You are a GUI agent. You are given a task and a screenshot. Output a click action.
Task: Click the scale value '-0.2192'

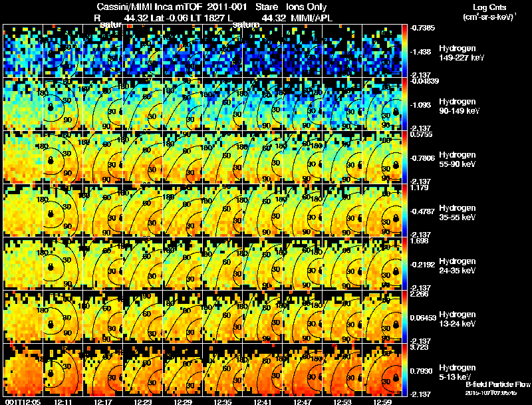422,265
